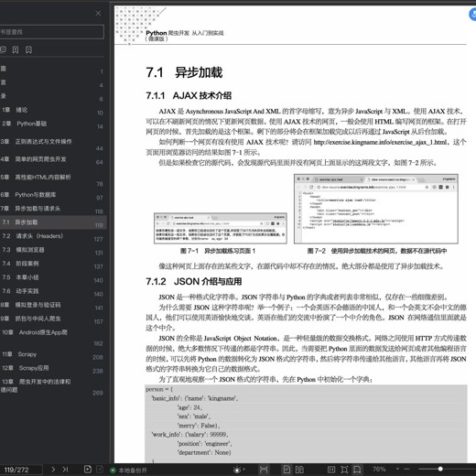The width and height of the screenshot is (476, 476).
Task: Go to the next page arrow
Action: (53, 470)
